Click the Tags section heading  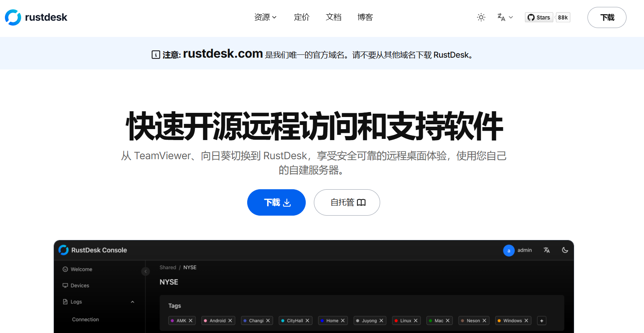[x=174, y=306]
